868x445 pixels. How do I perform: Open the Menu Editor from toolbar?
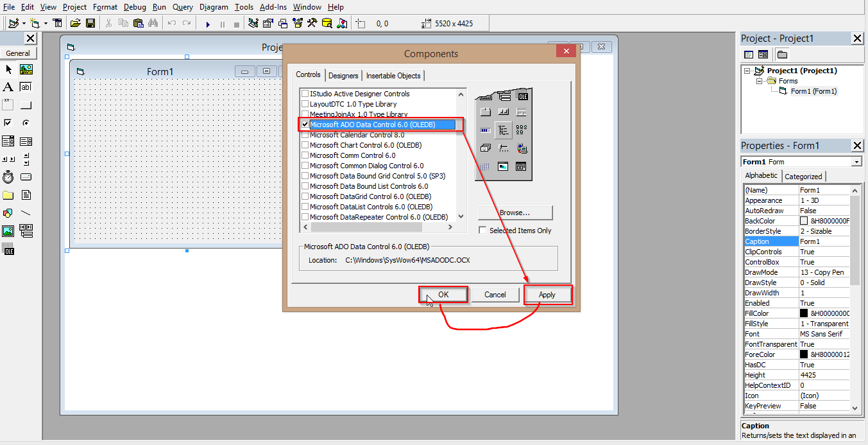tap(57, 23)
